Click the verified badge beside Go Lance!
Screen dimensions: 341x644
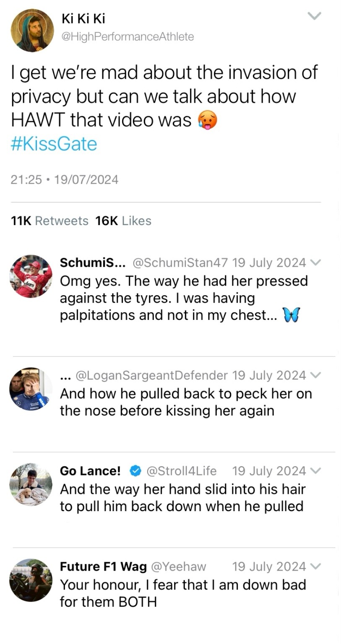(135, 471)
